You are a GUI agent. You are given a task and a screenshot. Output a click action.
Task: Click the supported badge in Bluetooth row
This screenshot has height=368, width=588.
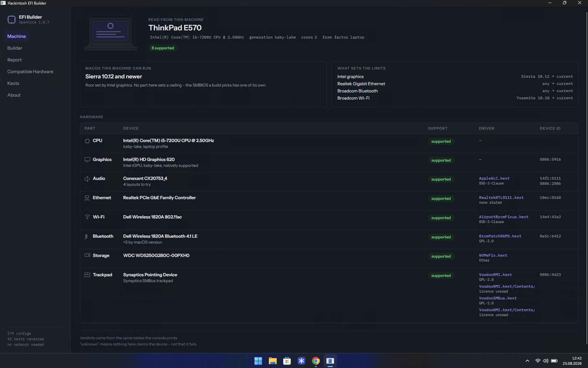[x=441, y=237]
